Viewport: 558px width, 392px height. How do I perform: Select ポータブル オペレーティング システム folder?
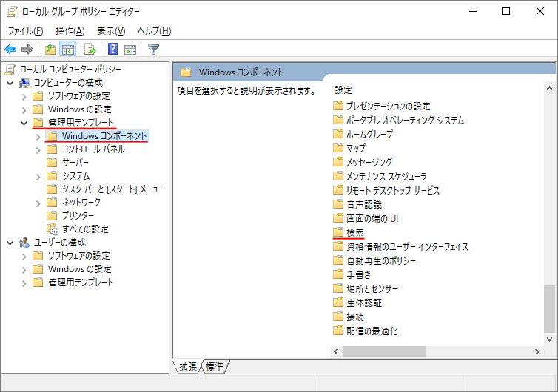click(x=406, y=120)
